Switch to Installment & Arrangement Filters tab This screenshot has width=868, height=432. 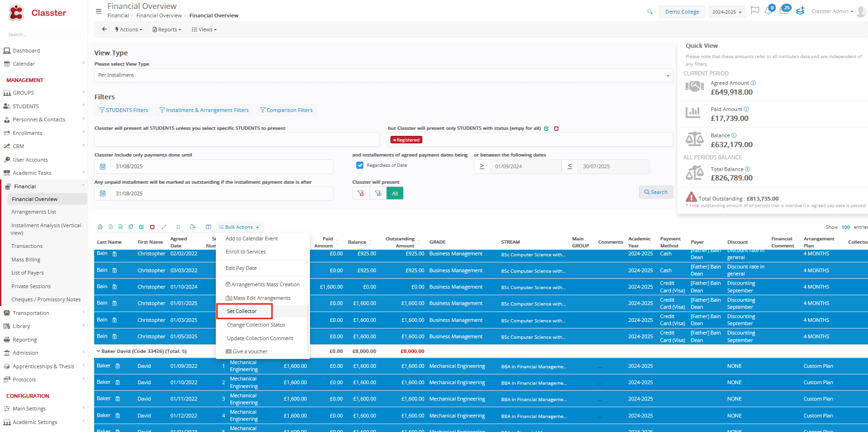pos(204,110)
